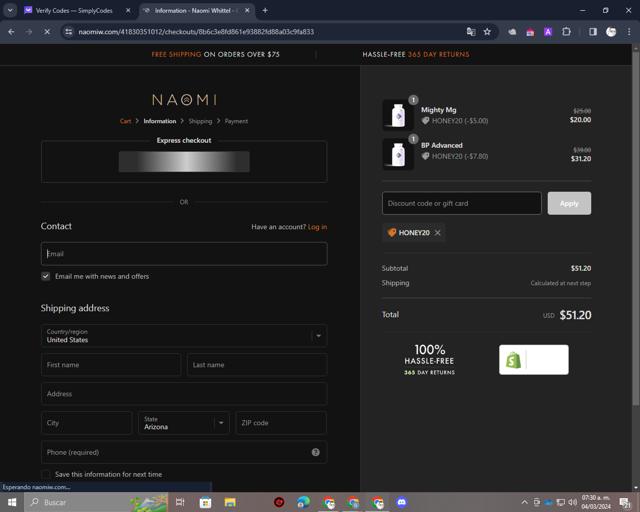The height and width of the screenshot is (512, 640).
Task: Click the ZIP code field
Action: tap(281, 423)
